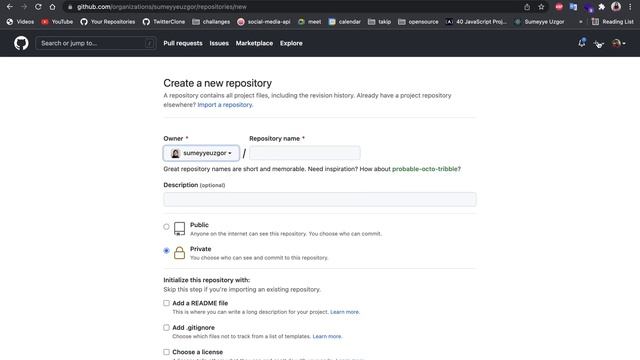Open the Chrome three-dot menu
This screenshot has width=640, height=360.
pos(630,7)
